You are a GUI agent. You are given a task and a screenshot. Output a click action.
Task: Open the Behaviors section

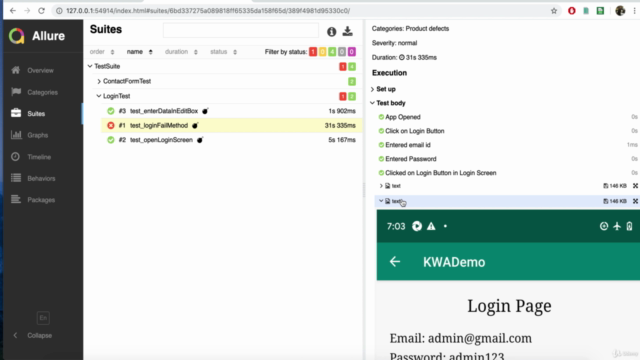click(x=41, y=178)
